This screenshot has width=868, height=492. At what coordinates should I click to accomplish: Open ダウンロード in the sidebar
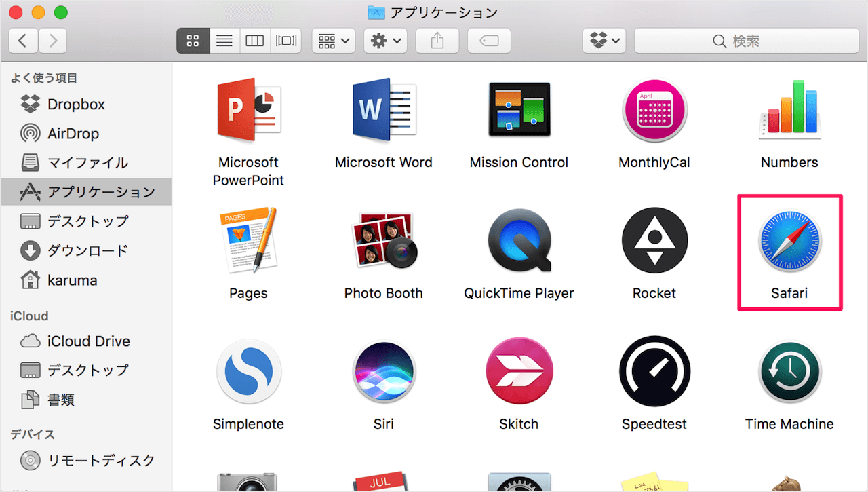[x=86, y=250]
